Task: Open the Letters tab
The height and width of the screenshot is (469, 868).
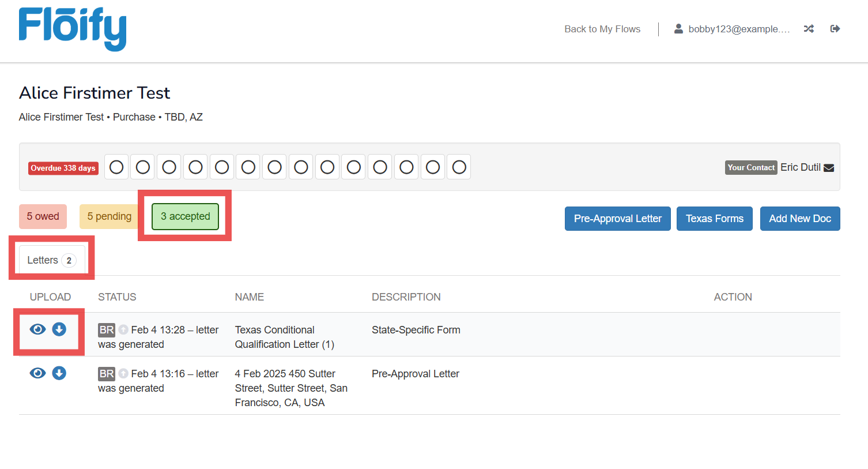Action: (51, 260)
